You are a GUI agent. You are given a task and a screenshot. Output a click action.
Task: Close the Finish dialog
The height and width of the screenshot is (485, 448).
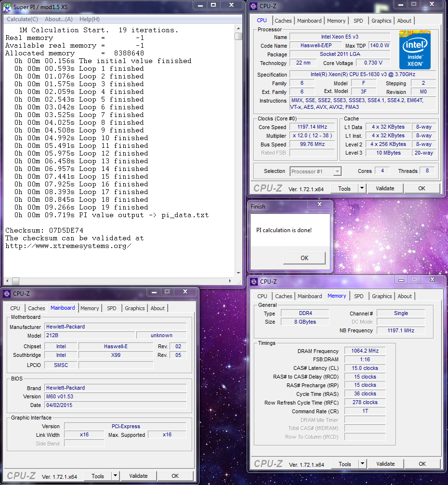[319, 205]
